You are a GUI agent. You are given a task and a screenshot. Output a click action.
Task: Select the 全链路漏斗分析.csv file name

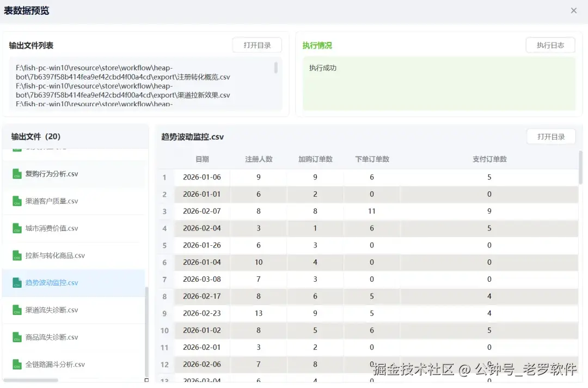[x=55, y=365]
